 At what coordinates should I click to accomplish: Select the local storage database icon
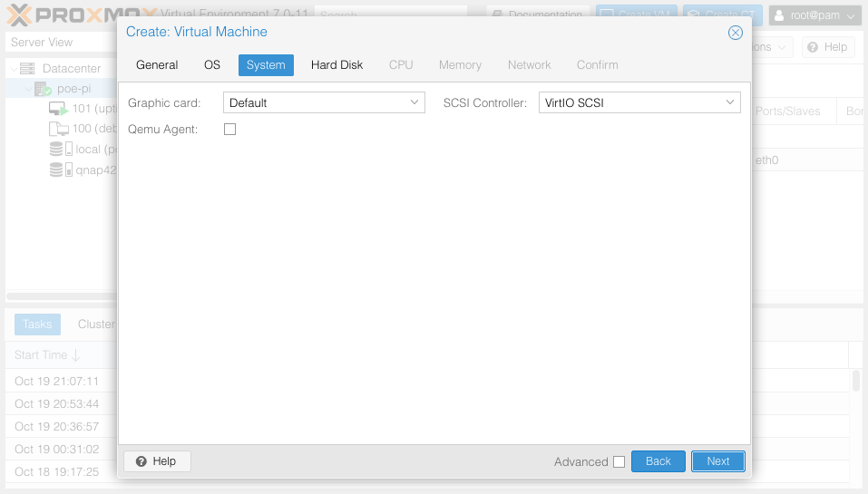58,149
